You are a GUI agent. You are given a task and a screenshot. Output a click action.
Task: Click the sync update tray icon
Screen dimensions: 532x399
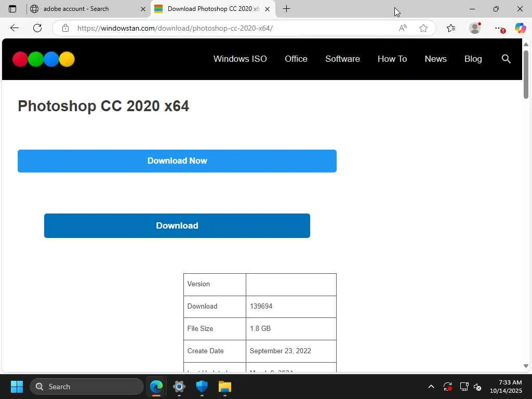(x=447, y=387)
